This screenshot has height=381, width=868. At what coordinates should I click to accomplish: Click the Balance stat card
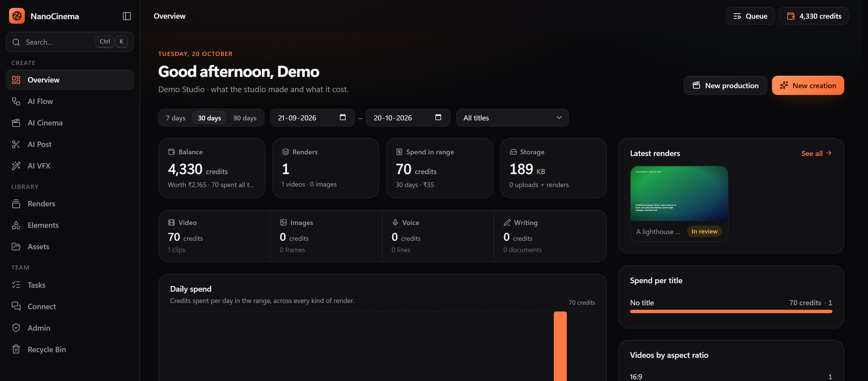(212, 168)
